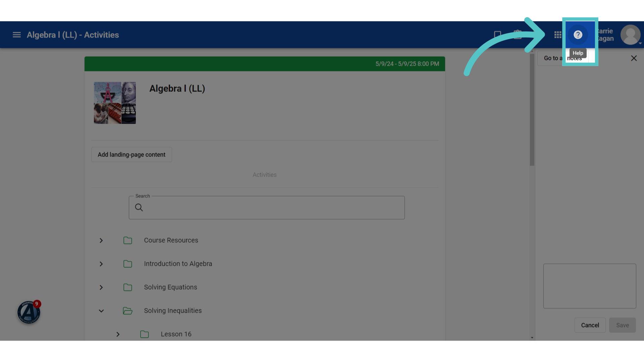Select the Solving Equations row text

170,287
